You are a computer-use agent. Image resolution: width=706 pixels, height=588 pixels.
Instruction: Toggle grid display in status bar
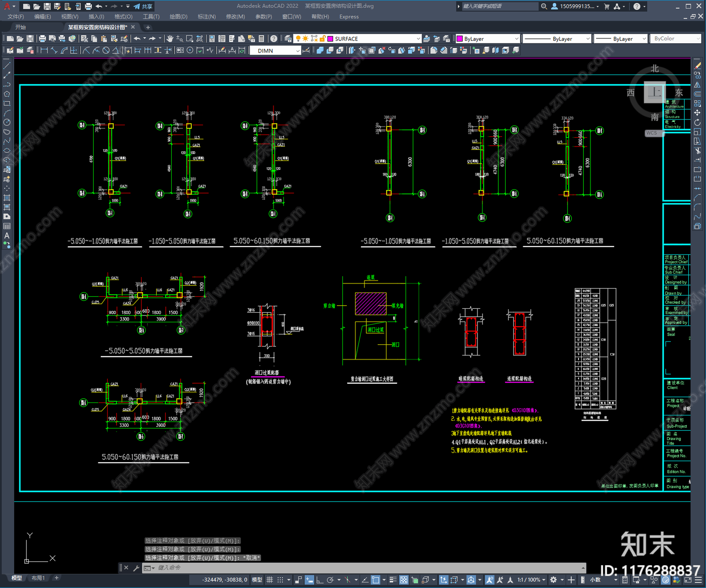[270, 580]
